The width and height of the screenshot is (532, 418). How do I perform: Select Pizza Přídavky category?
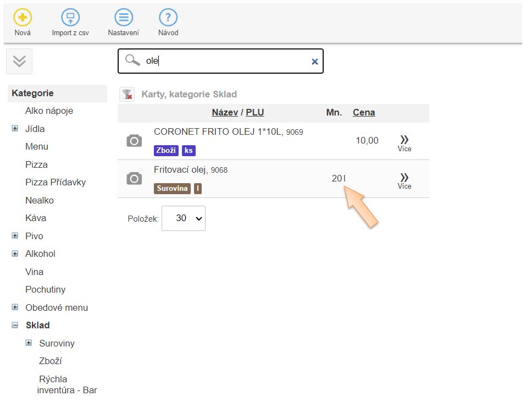tap(56, 182)
